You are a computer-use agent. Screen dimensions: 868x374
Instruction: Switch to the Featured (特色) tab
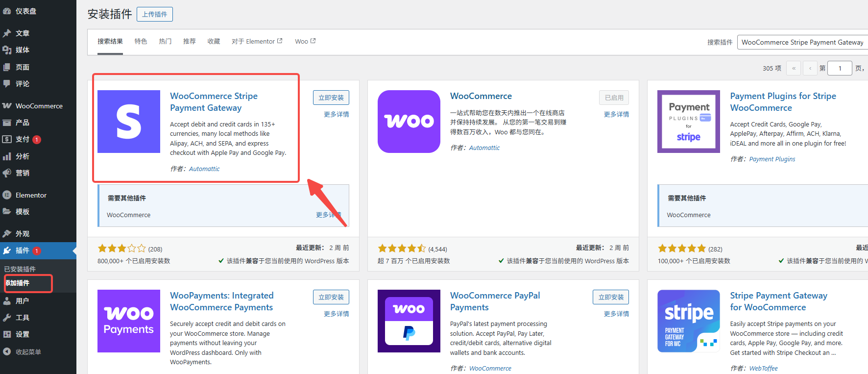[141, 42]
